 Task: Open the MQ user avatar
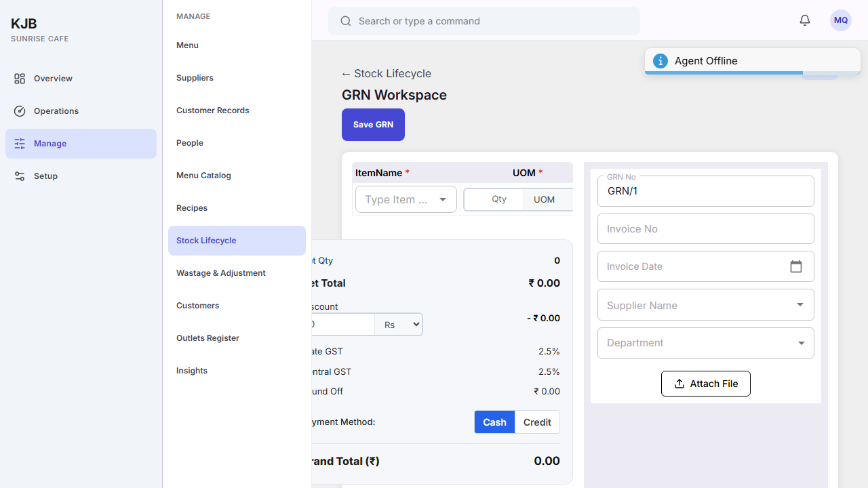841,20
